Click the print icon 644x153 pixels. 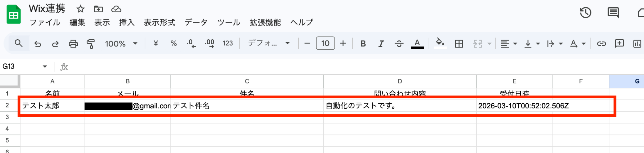point(73,44)
